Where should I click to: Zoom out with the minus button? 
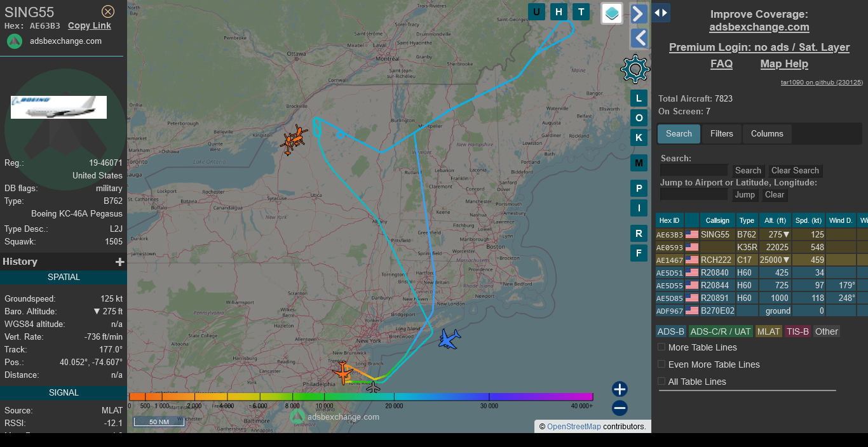pos(620,408)
